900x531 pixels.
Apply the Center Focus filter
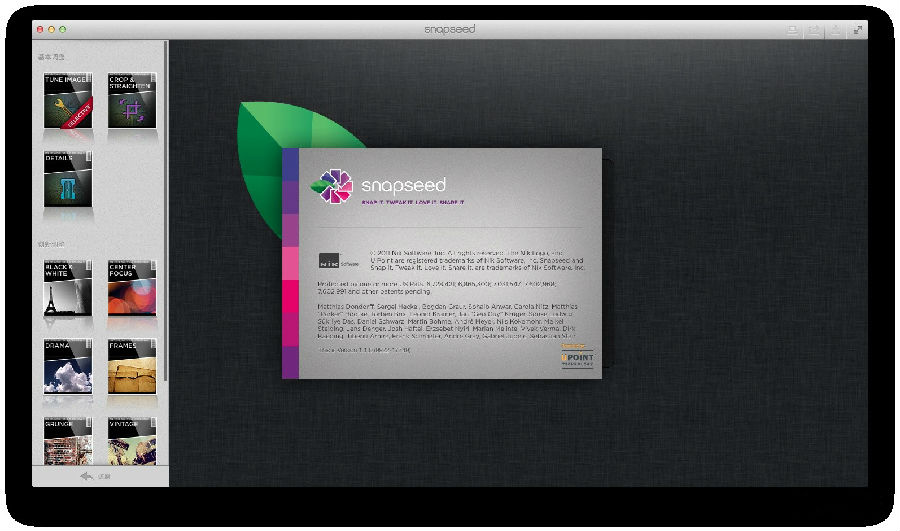pos(132,290)
